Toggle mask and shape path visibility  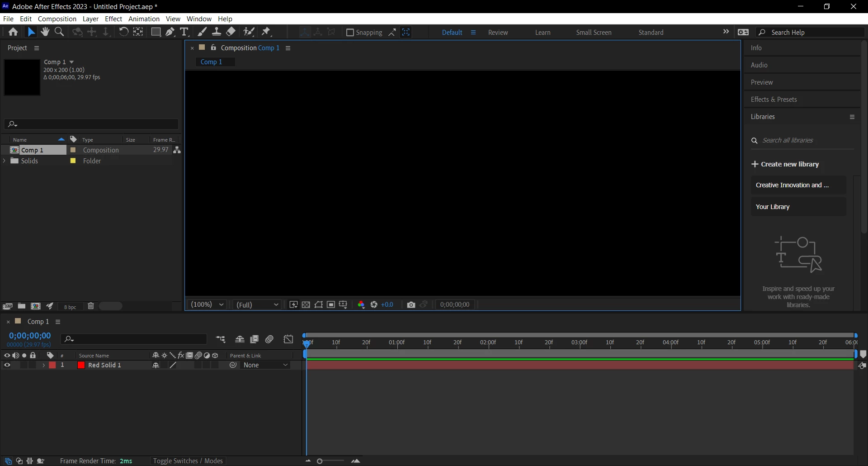[319, 305]
